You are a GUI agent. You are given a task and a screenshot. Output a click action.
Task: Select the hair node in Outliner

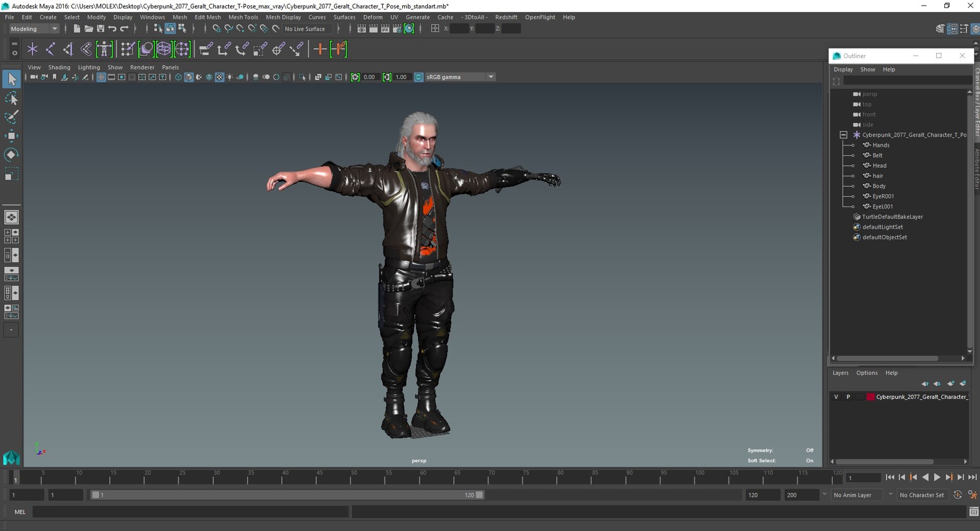coord(877,176)
